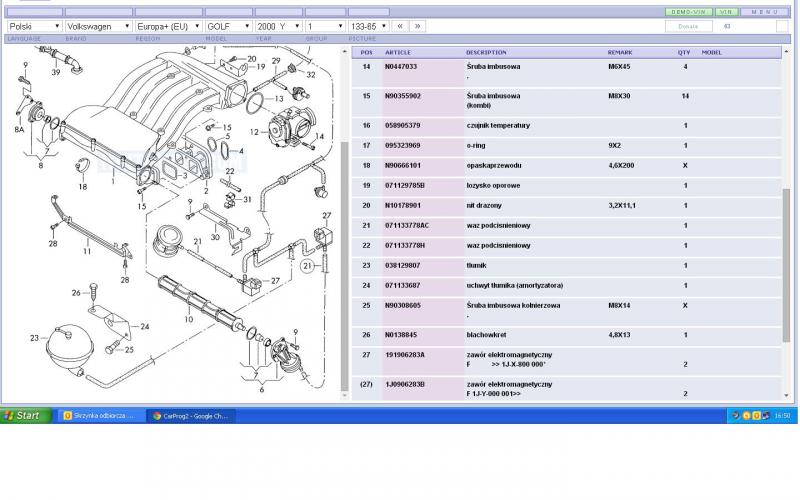Screen dimensions: 800x500
Task: Open the Picture dropdown showing 133-85
Action: [369, 26]
